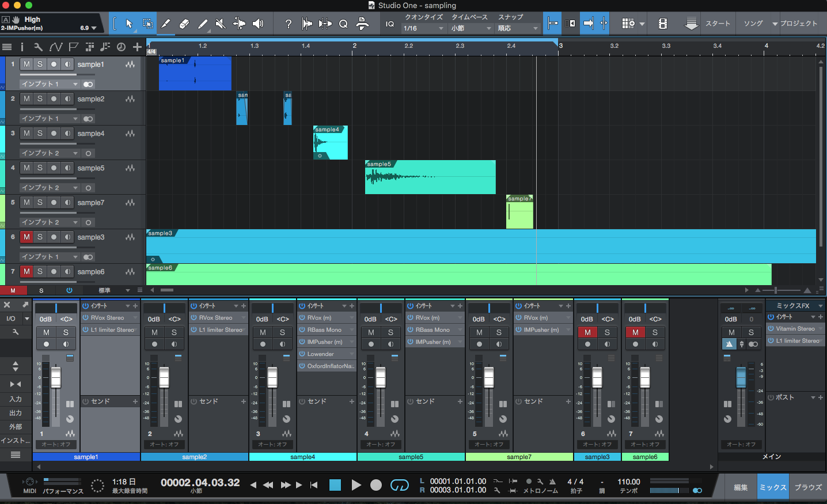Enable input monitor on sample5 track
Image resolution: width=827 pixels, height=504 pixels.
(67, 168)
